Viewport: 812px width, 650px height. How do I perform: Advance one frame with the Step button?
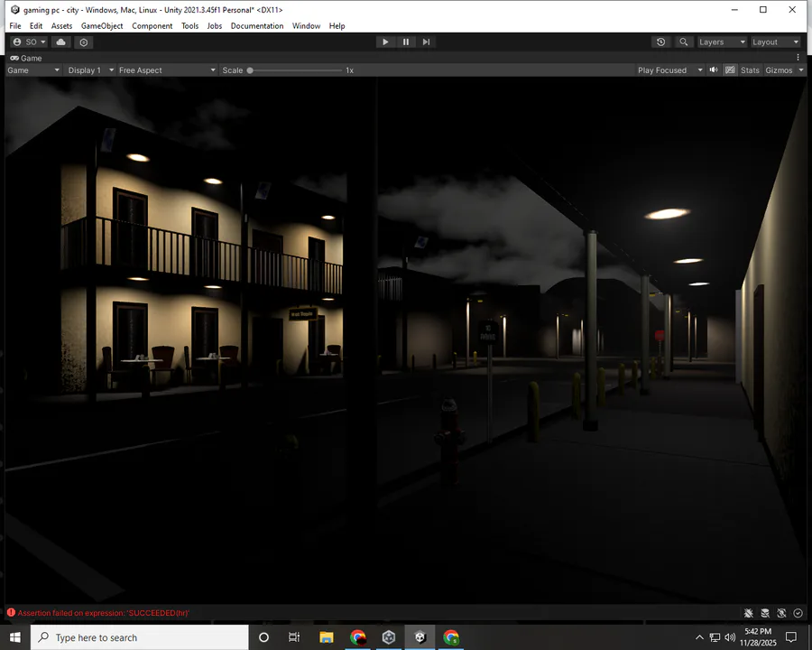click(426, 42)
